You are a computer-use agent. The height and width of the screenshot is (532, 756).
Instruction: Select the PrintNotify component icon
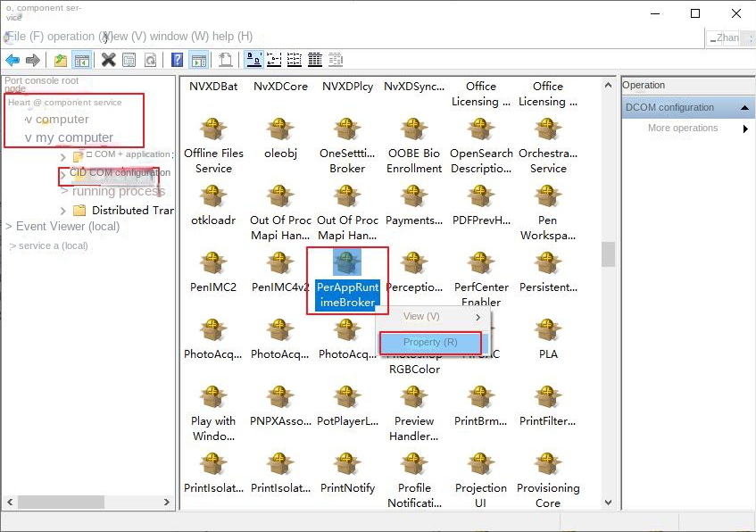point(347,465)
